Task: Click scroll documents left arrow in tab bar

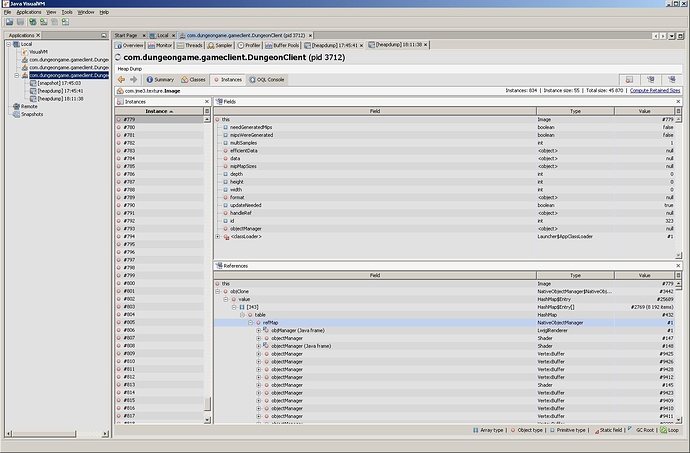Action: [x=656, y=36]
